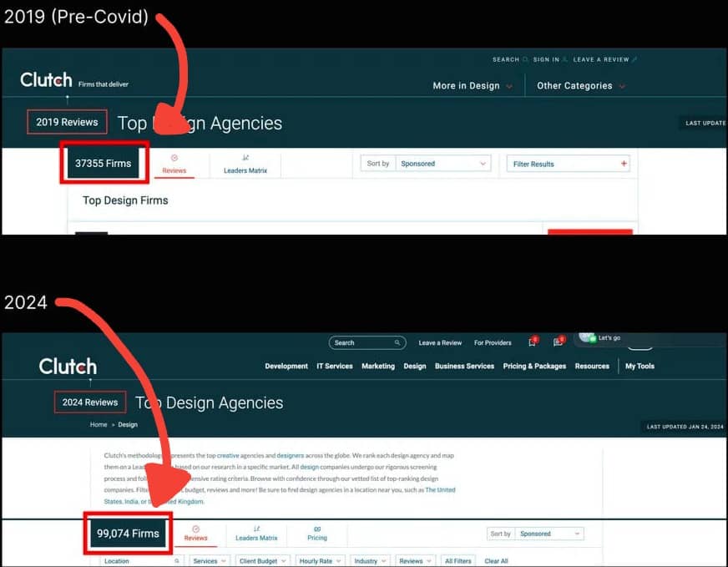
Task: Click the Clear All link
Action: [x=496, y=561]
